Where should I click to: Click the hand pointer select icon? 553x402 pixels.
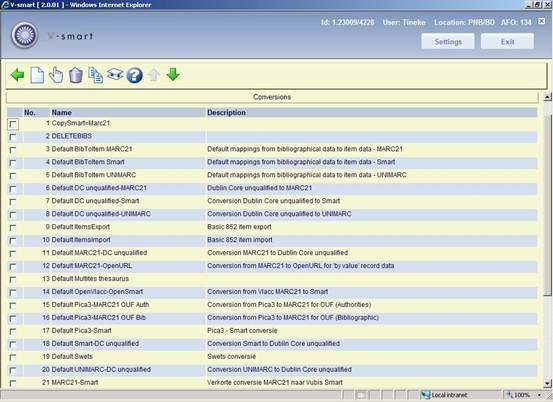(56, 75)
